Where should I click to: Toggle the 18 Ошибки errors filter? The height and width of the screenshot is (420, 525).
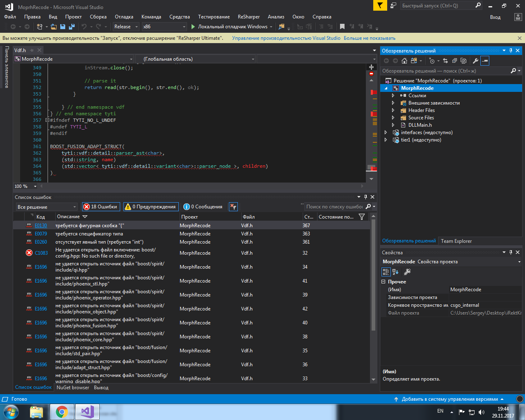coord(100,207)
